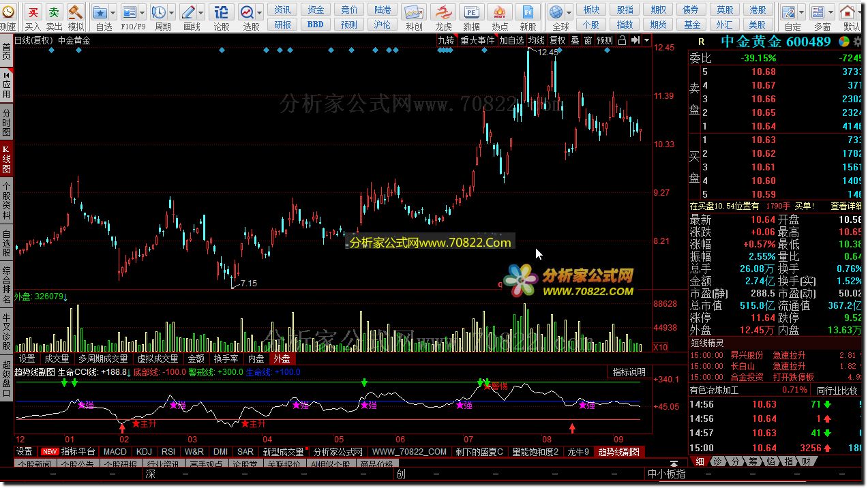Click the F10/F9 info icon

coord(130,12)
